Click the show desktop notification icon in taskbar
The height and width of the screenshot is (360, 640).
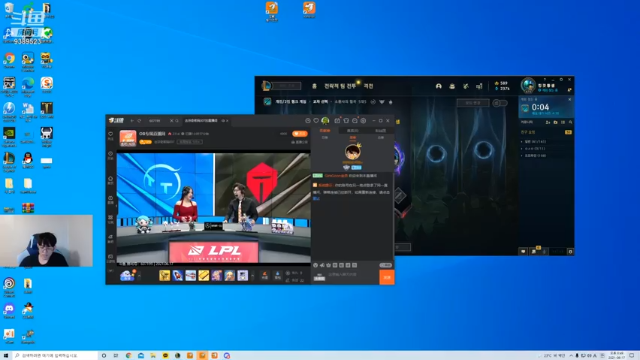[632, 356]
